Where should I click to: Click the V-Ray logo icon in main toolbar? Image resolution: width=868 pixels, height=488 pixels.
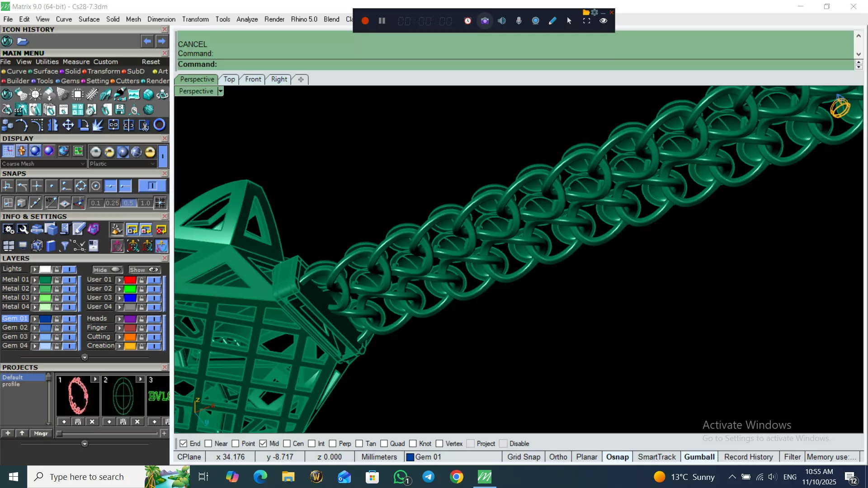(x=7, y=94)
